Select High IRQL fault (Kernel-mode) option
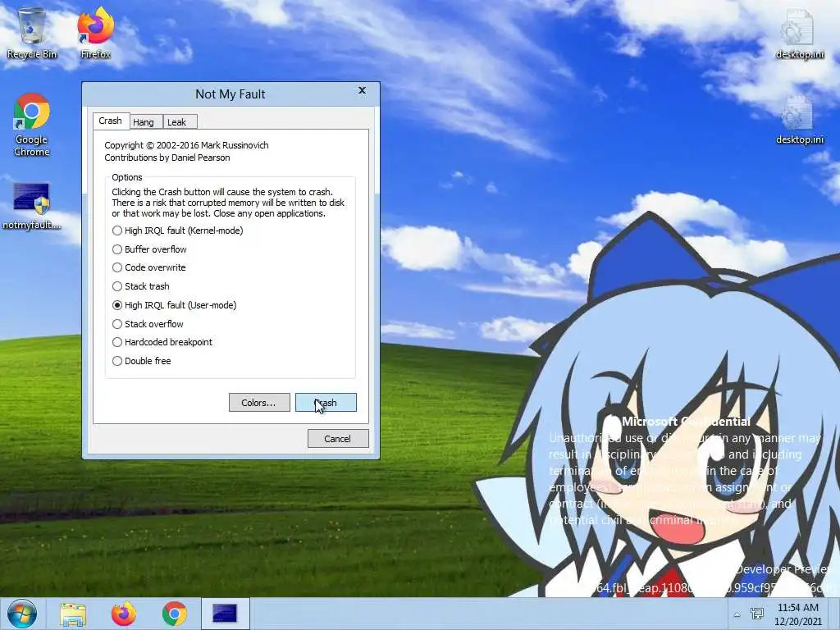Viewport: 840px width, 630px height. click(x=177, y=231)
